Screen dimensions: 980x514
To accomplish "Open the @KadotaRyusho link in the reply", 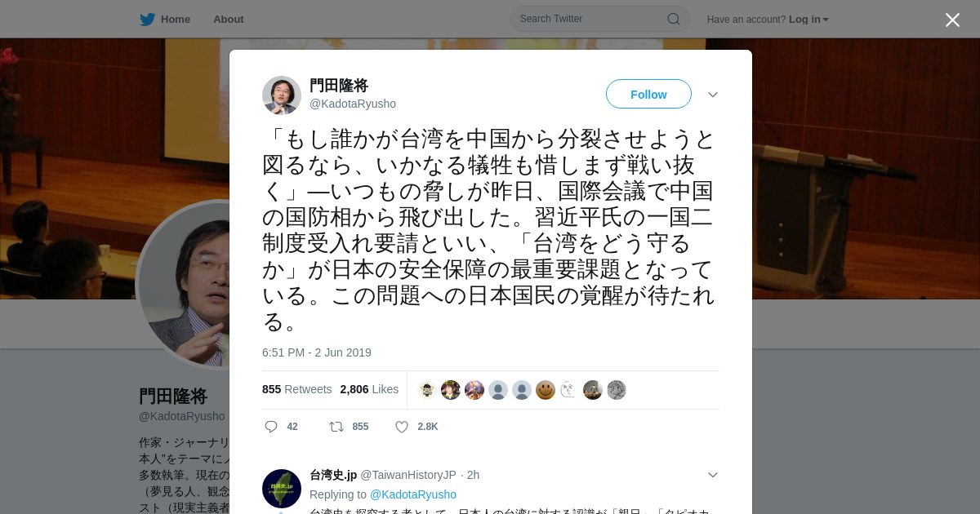I will coord(413,494).
